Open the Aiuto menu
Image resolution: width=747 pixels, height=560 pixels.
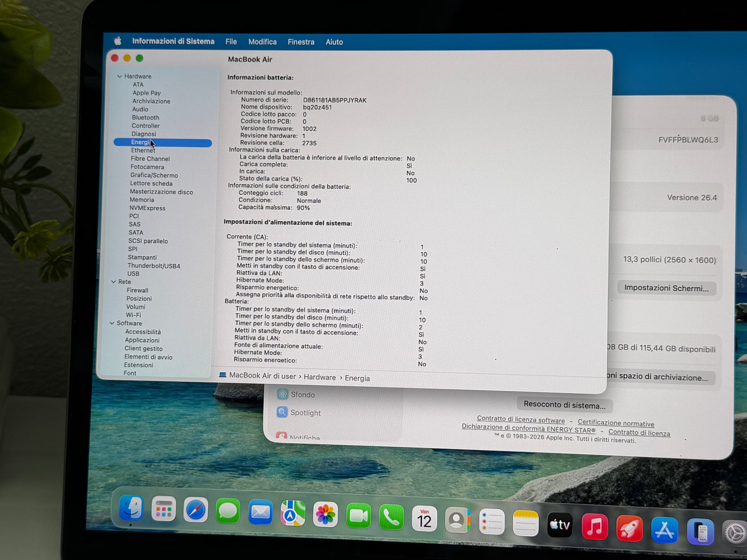pyautogui.click(x=334, y=42)
